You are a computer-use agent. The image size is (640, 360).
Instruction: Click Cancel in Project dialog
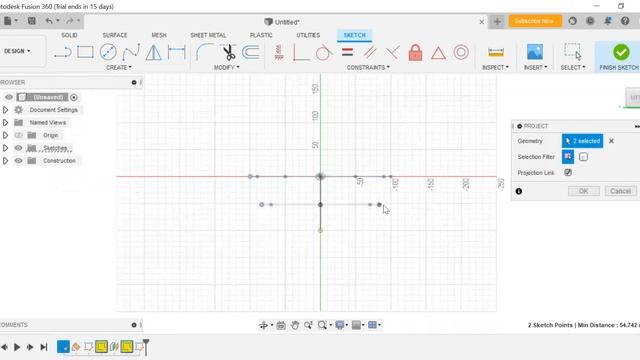coord(620,191)
